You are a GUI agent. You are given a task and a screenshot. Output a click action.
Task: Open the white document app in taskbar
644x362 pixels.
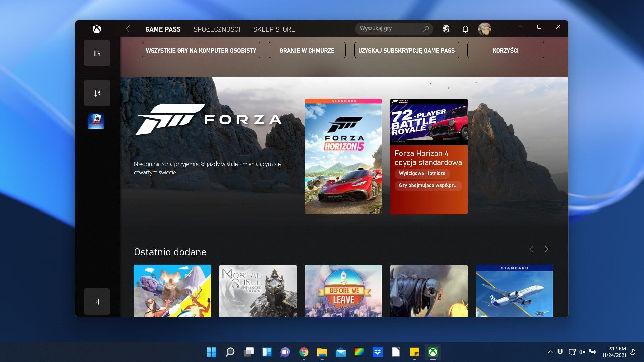pos(396,352)
